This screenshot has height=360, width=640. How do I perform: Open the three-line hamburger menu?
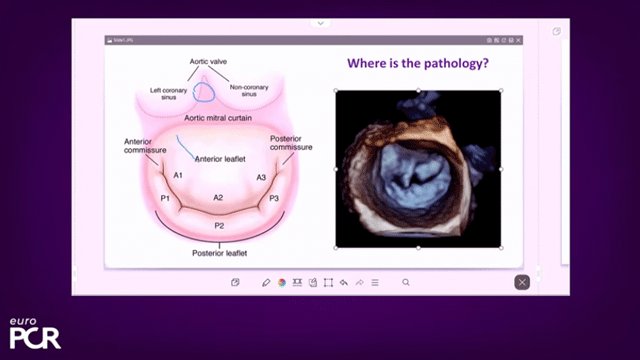[375, 282]
